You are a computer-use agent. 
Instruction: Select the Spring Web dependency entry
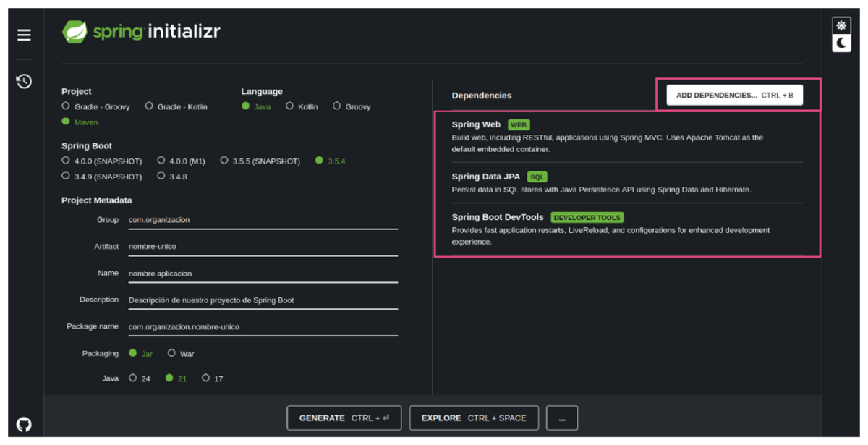click(627, 137)
